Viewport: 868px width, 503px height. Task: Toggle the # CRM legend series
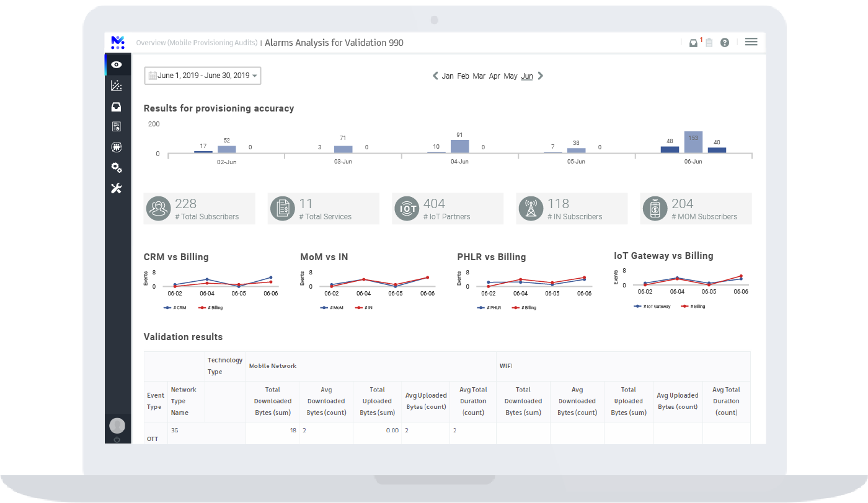[175, 307]
